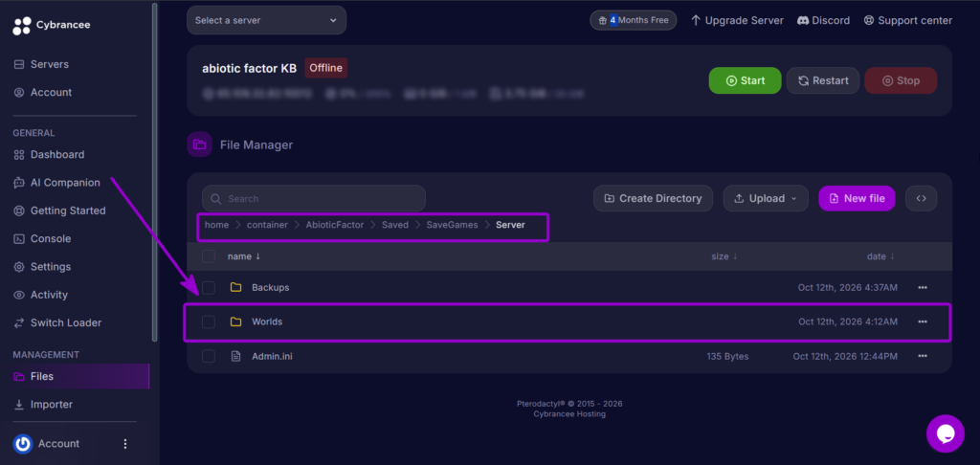Restart the server
Screen dimensions: 980x465
click(823, 80)
